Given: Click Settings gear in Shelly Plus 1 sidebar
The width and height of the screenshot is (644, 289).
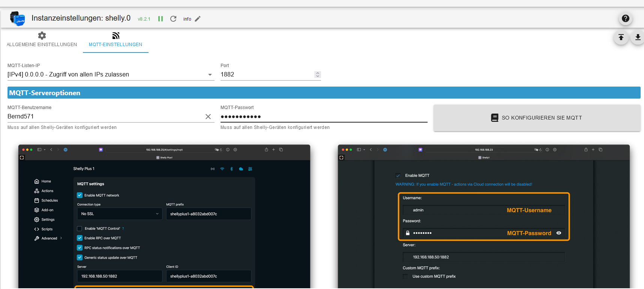Looking at the screenshot, I should click(37, 220).
